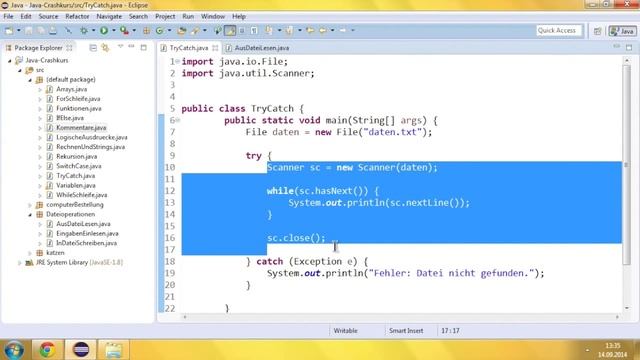
Task: Select Arrays.java in Package Explorer
Action: pos(71,89)
